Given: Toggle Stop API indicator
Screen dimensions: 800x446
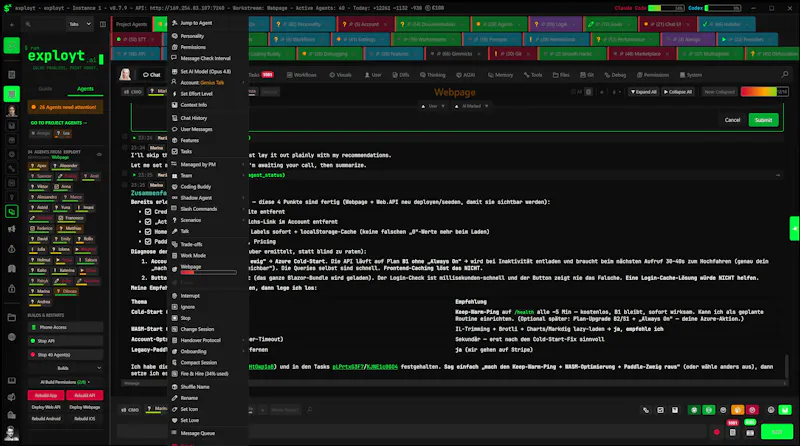Looking at the screenshot, I should pos(65,341).
